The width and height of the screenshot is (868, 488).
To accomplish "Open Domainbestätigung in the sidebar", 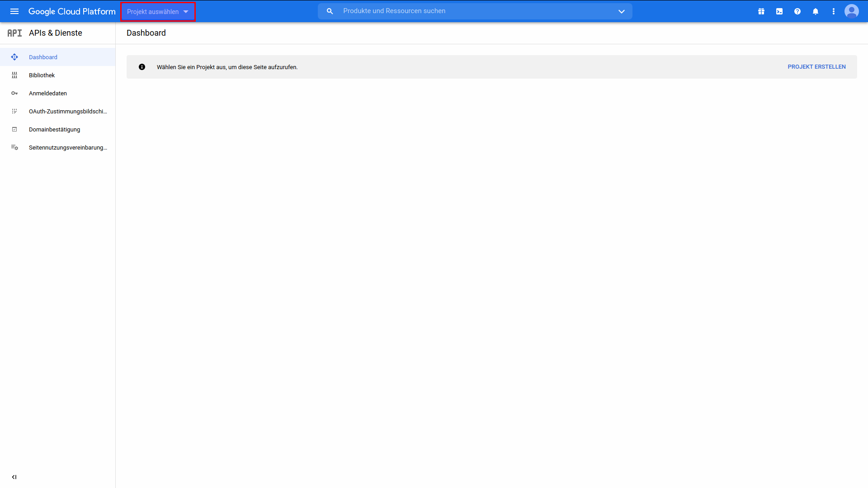I will pyautogui.click(x=57, y=129).
